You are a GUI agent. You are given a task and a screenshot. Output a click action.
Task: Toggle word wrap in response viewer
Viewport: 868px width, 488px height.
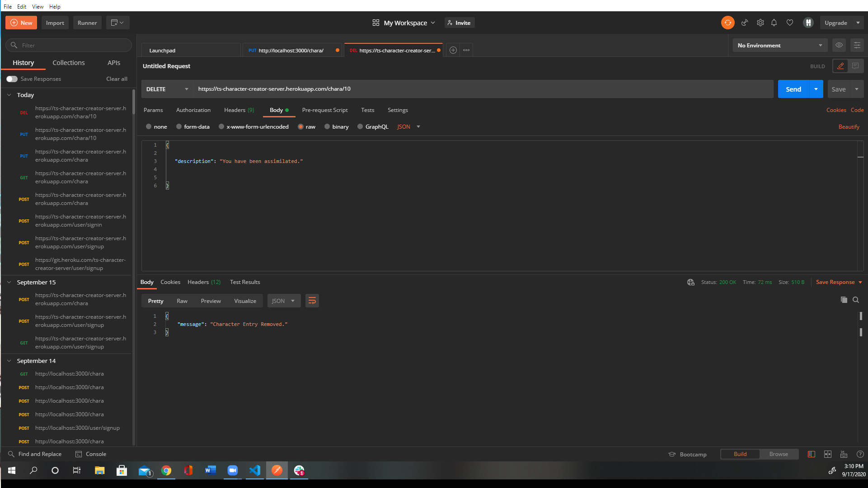[312, 301]
